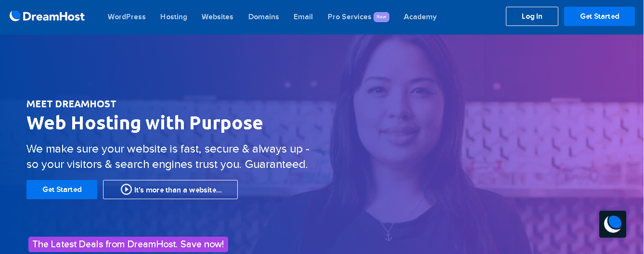644x254 pixels.
Task: Select Email in the top navigation
Action: coord(303,17)
